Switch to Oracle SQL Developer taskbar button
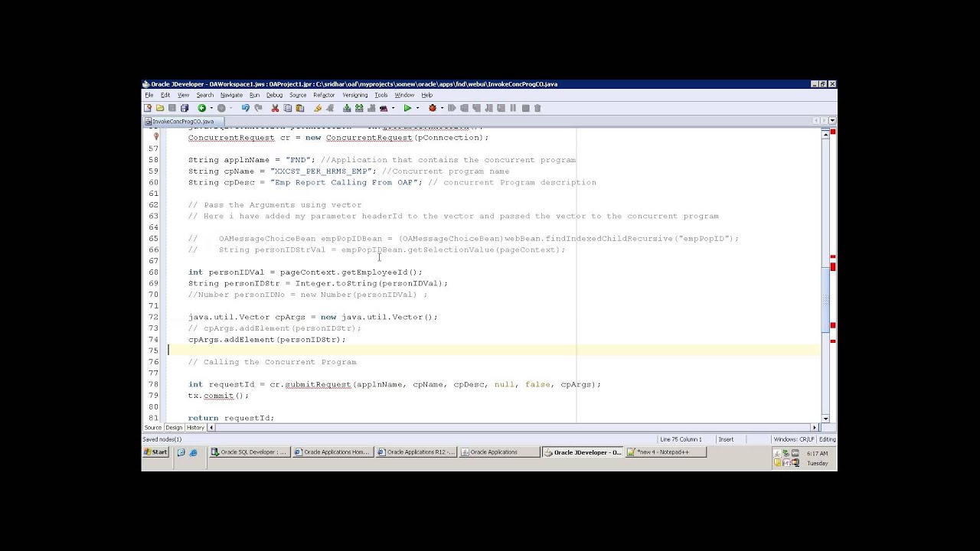This screenshot has height=551, width=980. pyautogui.click(x=250, y=452)
